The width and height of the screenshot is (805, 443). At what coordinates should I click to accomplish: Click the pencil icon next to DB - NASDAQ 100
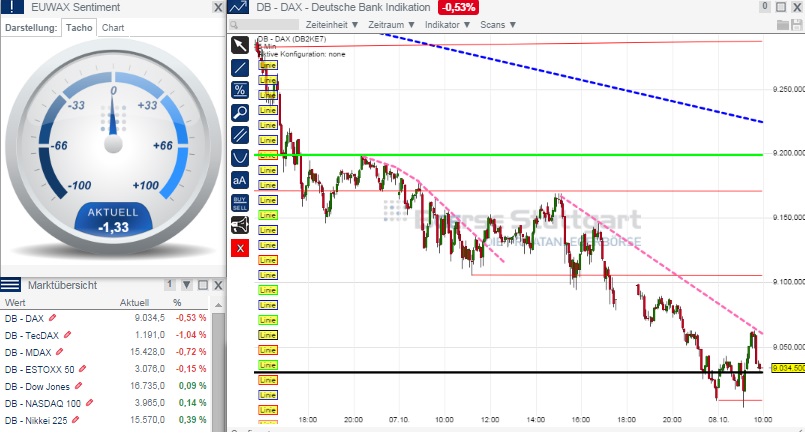(x=89, y=403)
